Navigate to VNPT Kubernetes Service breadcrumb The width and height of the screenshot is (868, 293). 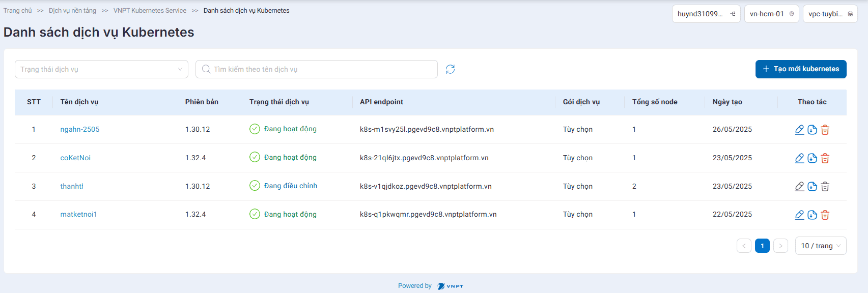coord(150,11)
